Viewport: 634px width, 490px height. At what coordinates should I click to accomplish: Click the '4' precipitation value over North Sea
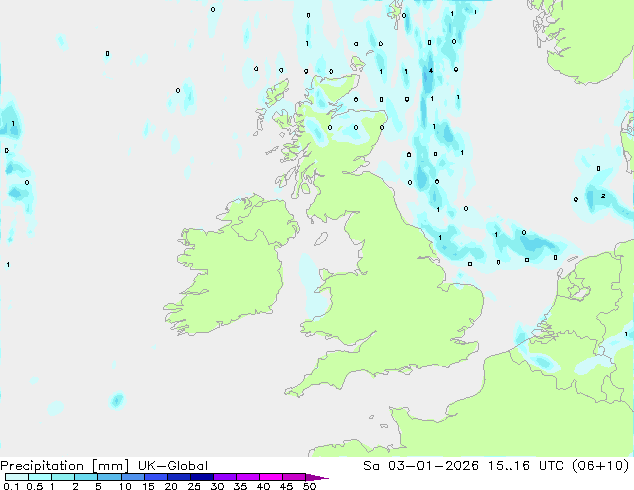431,71
